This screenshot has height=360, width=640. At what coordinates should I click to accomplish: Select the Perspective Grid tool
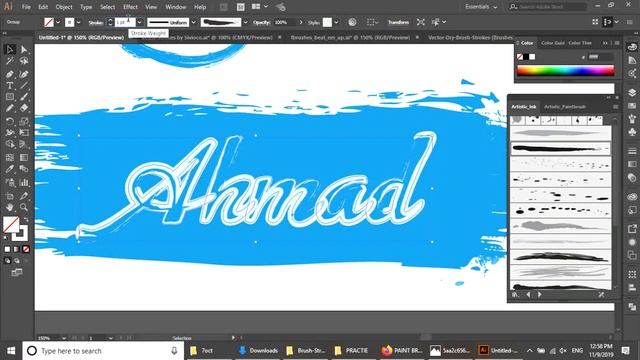tap(24, 144)
